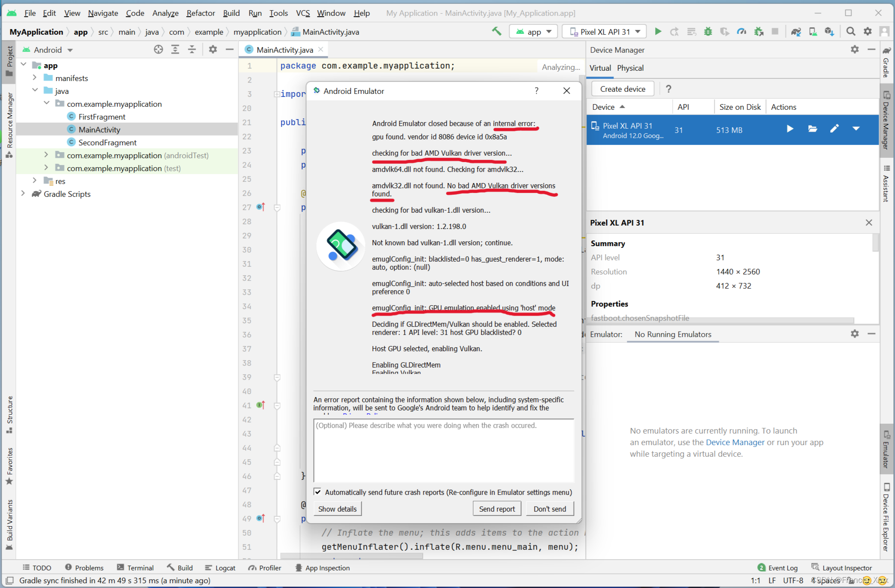The height and width of the screenshot is (588, 895).
Task: Click the Don't send button
Action: click(550, 509)
